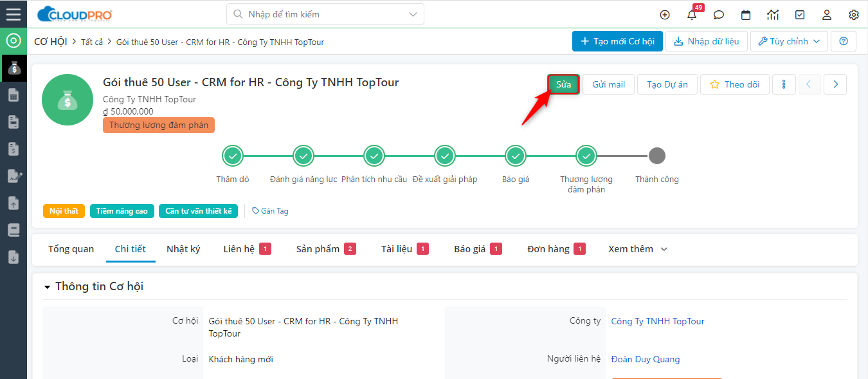Image resolution: width=868 pixels, height=379 pixels.
Task: Open the calendar icon in header
Action: 746,15
